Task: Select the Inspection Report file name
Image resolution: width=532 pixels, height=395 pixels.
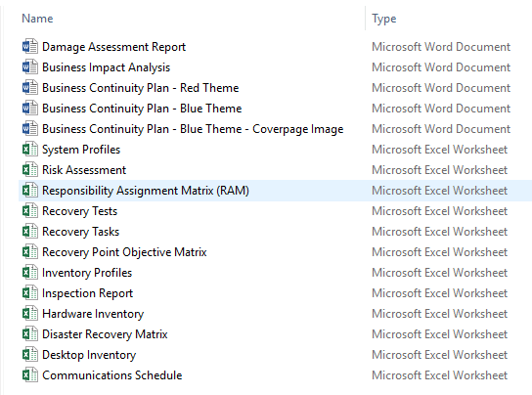Action: 87,293
